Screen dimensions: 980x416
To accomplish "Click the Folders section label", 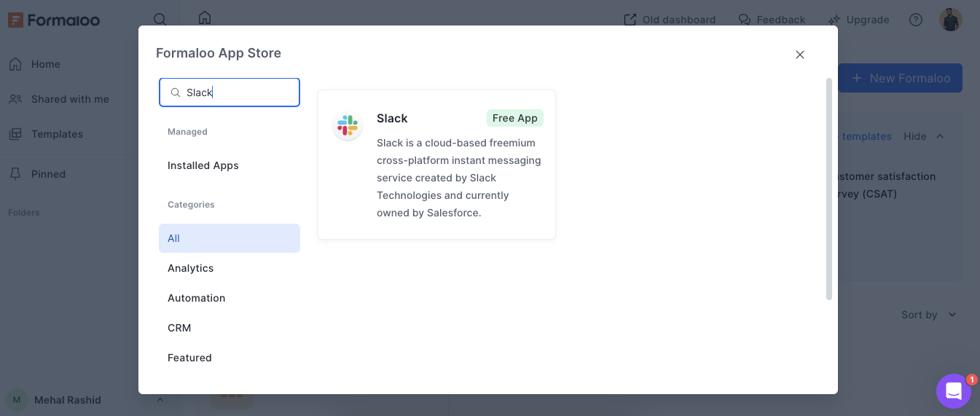I will (24, 213).
